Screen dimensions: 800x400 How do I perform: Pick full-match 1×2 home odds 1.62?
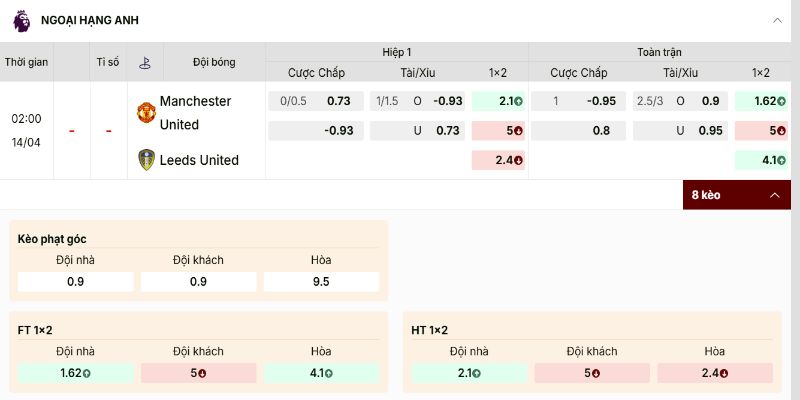[761, 101]
